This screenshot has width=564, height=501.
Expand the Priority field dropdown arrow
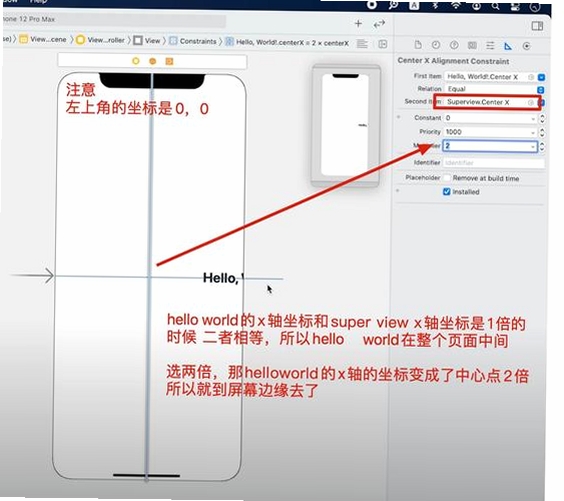[x=533, y=133]
